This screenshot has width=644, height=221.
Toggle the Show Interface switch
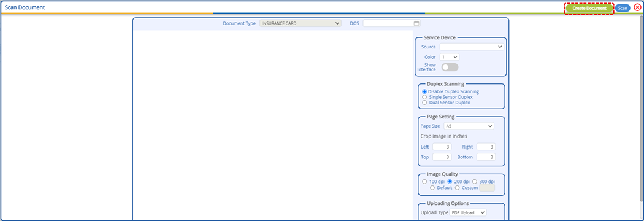point(450,68)
